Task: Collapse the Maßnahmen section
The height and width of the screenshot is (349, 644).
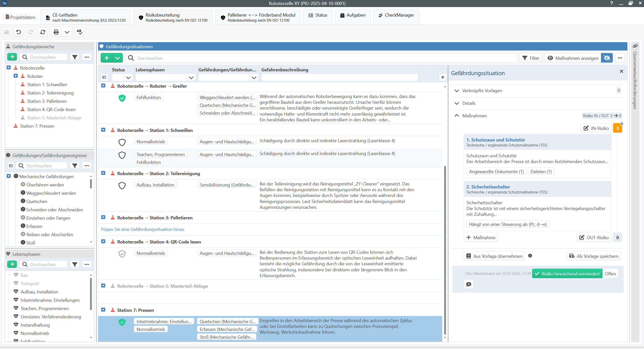Action: tap(457, 116)
